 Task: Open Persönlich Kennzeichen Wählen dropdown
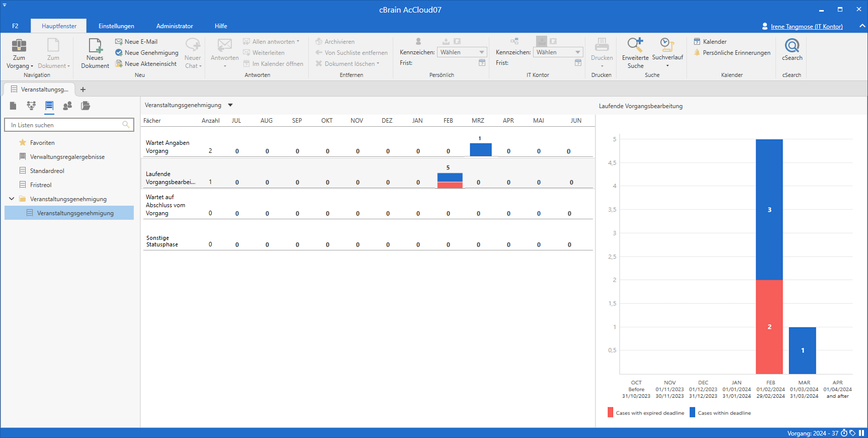point(462,52)
